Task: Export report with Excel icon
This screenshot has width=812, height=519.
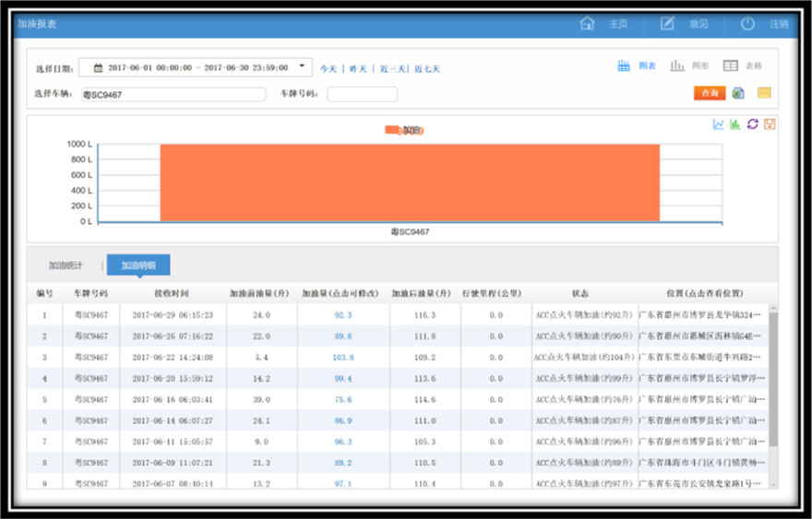Action: point(738,93)
